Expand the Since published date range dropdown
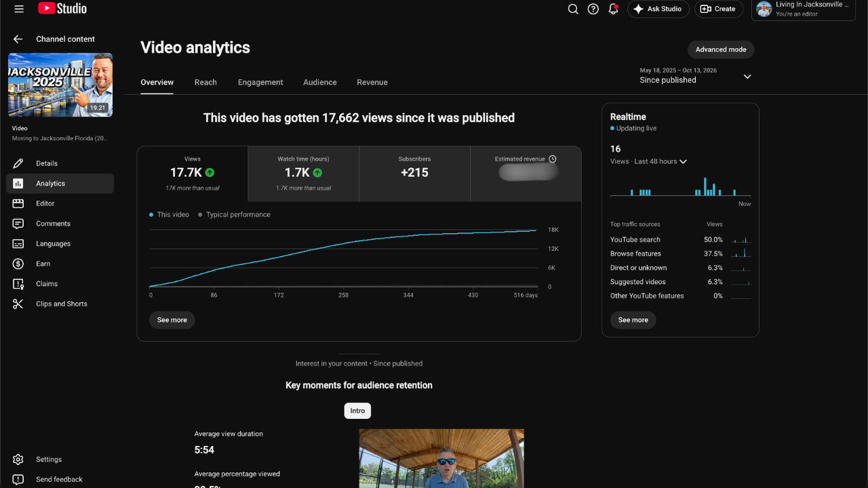The height and width of the screenshot is (488, 868). click(696, 75)
